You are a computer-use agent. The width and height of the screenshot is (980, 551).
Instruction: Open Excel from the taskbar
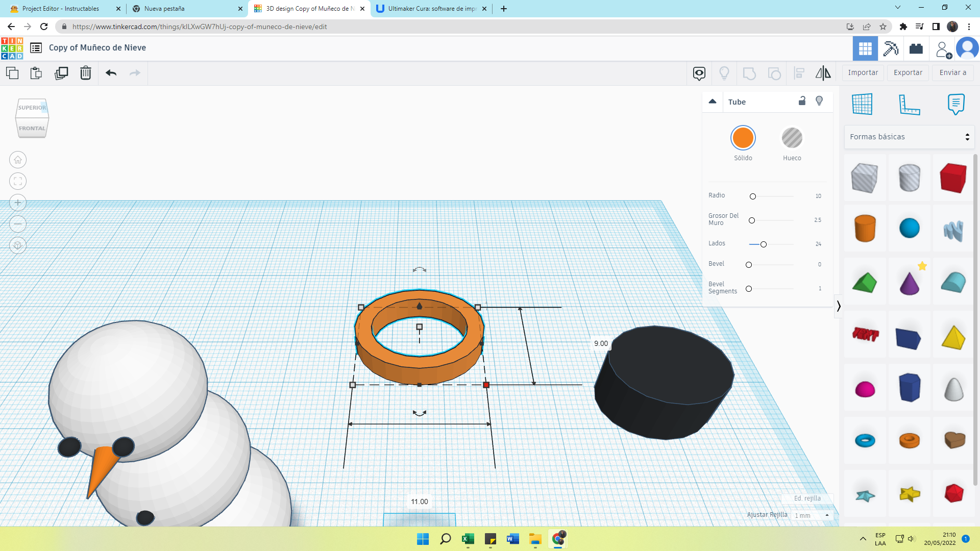[x=468, y=539]
